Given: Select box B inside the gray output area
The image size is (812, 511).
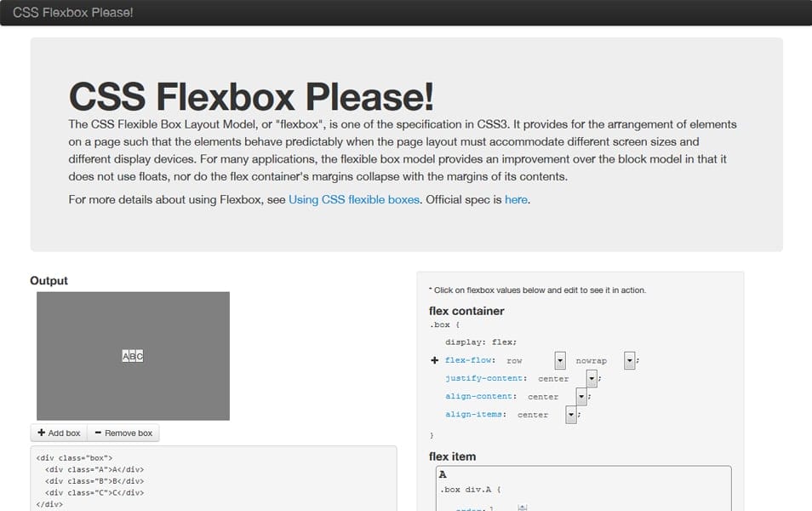Looking at the screenshot, I should click(x=132, y=357).
